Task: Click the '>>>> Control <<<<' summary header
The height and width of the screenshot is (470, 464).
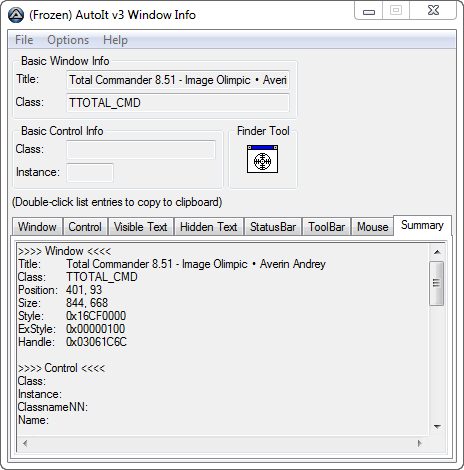Action: [x=61, y=368]
